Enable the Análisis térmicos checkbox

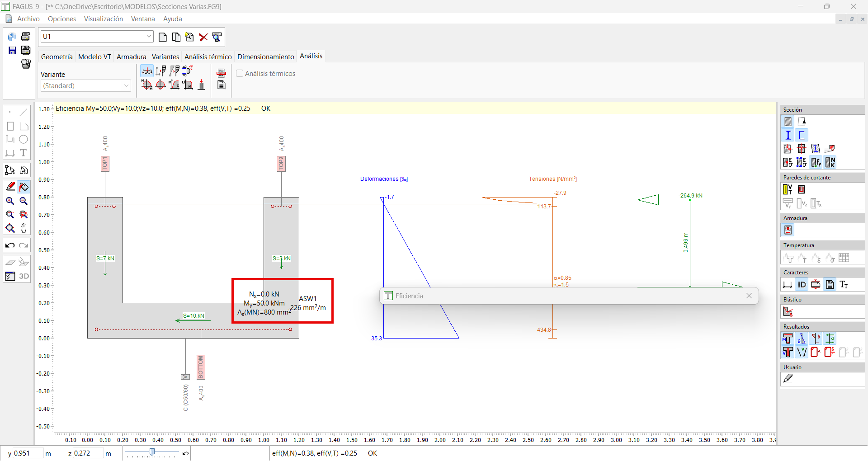click(240, 74)
